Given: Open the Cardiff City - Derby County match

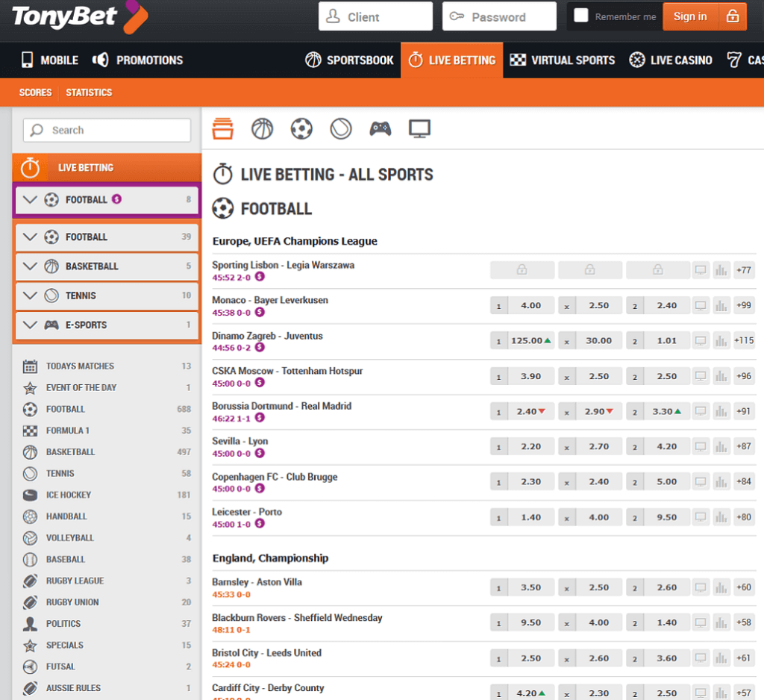Looking at the screenshot, I should pyautogui.click(x=268, y=688).
